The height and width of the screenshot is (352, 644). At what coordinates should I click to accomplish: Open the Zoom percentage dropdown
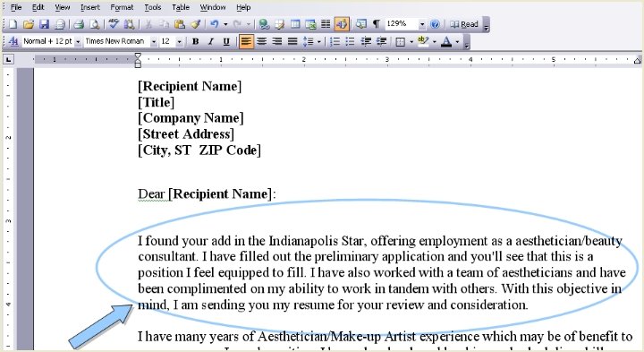click(422, 25)
